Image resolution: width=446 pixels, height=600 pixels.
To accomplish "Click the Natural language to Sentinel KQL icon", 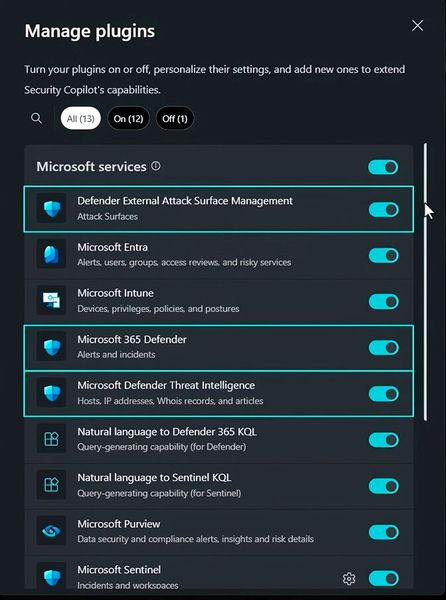I will point(51,485).
